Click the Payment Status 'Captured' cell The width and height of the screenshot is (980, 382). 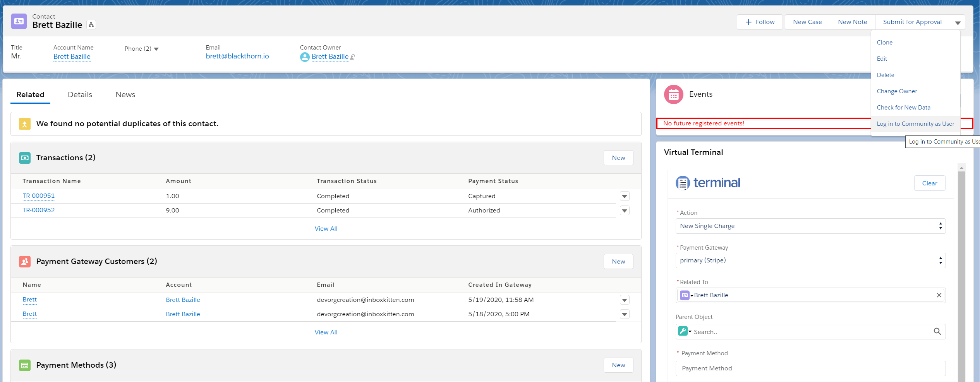coord(482,196)
